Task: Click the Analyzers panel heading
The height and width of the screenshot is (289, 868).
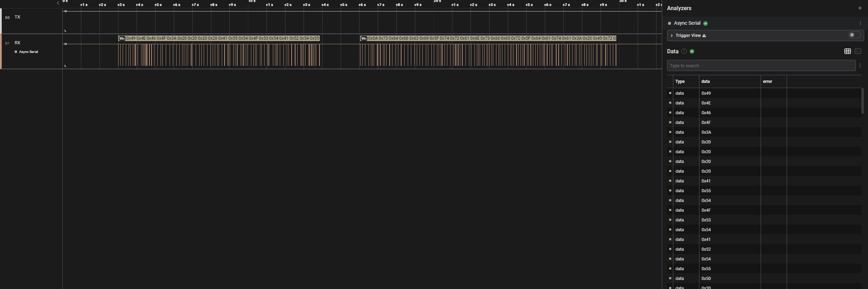Action: (x=679, y=8)
